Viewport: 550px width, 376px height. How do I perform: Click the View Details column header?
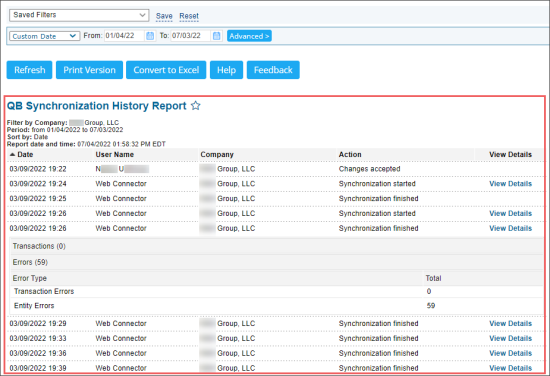click(510, 154)
